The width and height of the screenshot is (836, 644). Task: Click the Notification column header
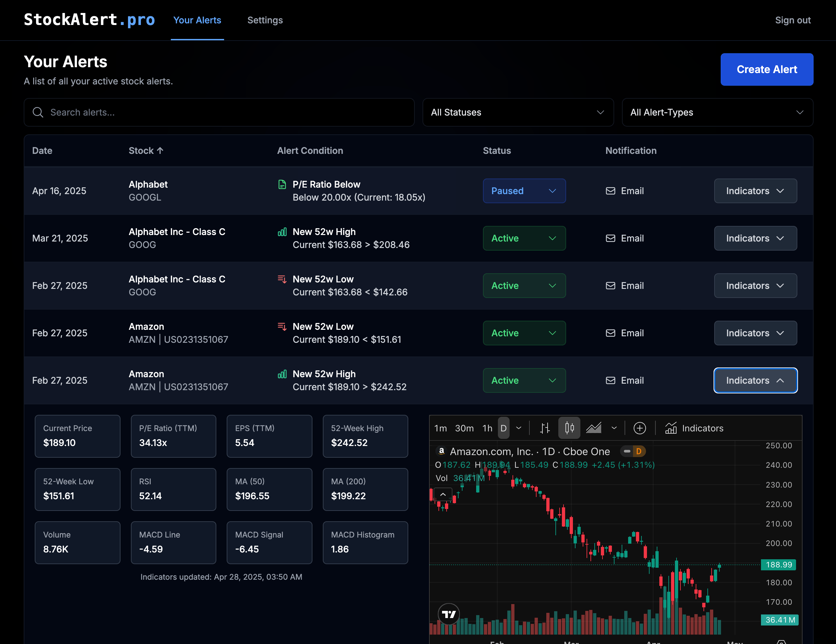point(631,150)
